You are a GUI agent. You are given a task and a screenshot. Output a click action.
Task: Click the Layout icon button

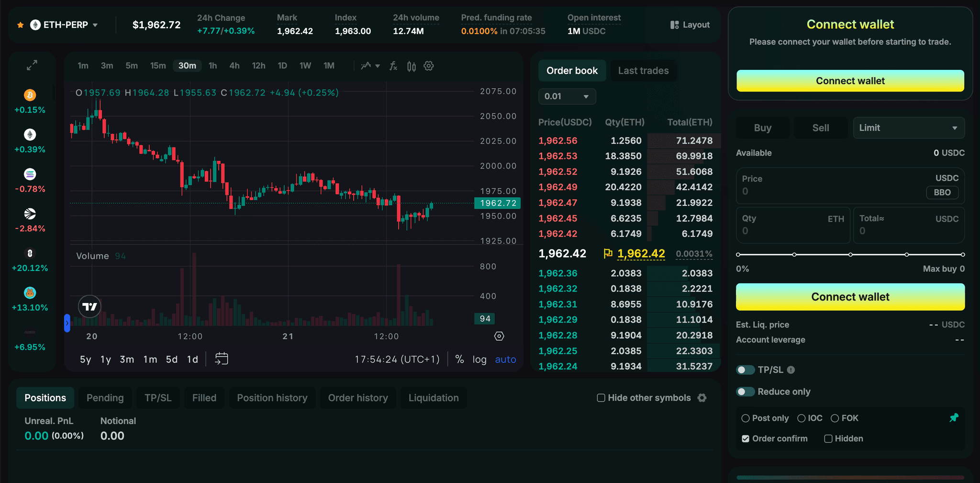pos(675,25)
